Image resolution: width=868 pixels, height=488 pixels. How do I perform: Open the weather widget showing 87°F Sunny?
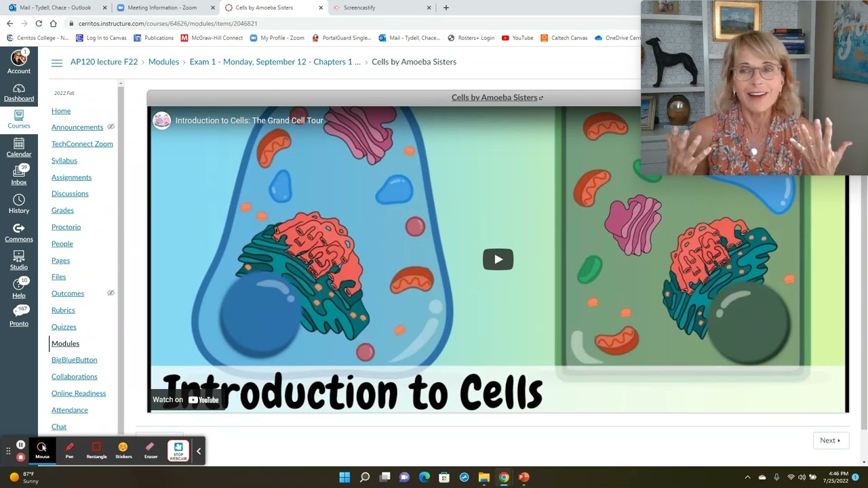[23, 477]
